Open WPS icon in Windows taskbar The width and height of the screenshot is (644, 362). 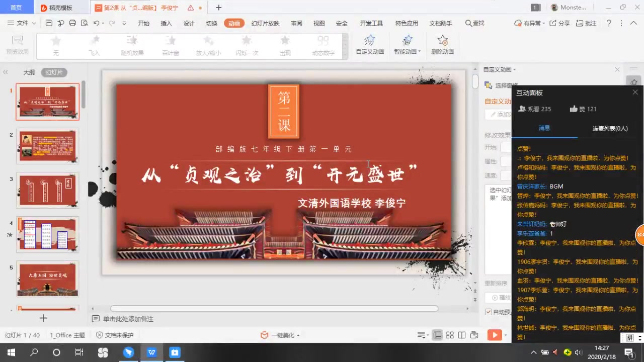point(151,352)
